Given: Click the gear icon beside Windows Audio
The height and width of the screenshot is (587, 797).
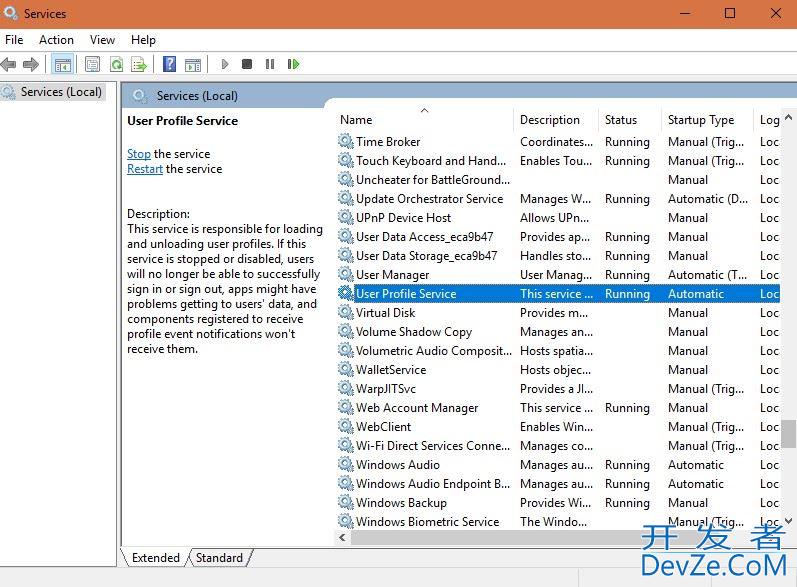Looking at the screenshot, I should pos(346,465).
